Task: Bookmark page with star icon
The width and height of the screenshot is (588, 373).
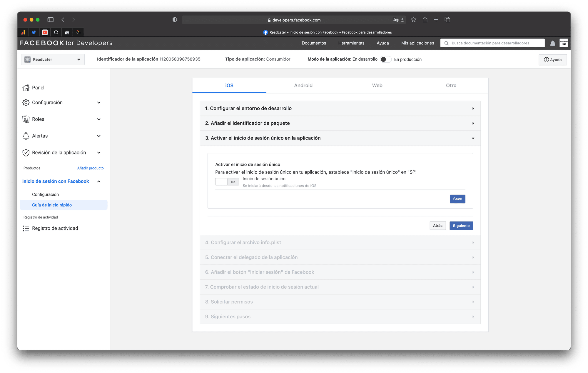Action: click(x=414, y=20)
